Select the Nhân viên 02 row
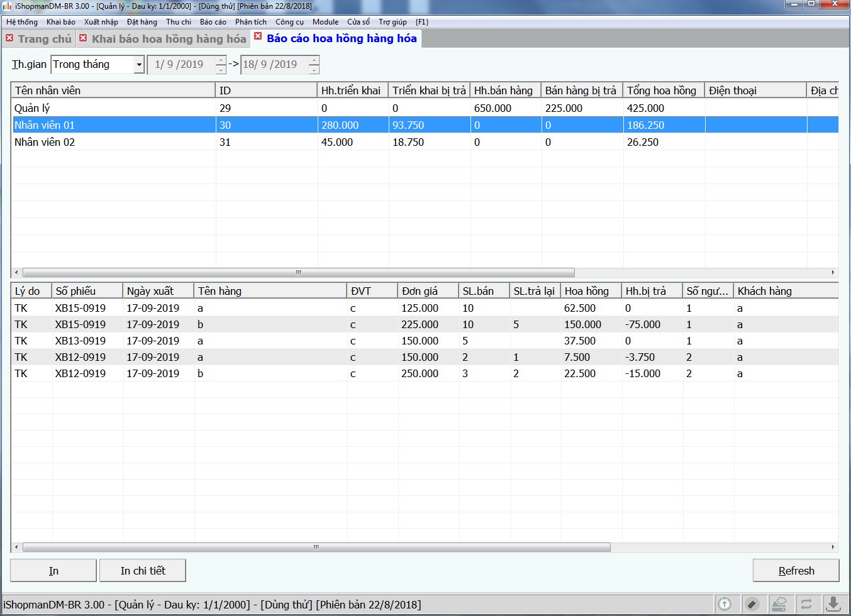This screenshot has width=851, height=616. (425, 142)
